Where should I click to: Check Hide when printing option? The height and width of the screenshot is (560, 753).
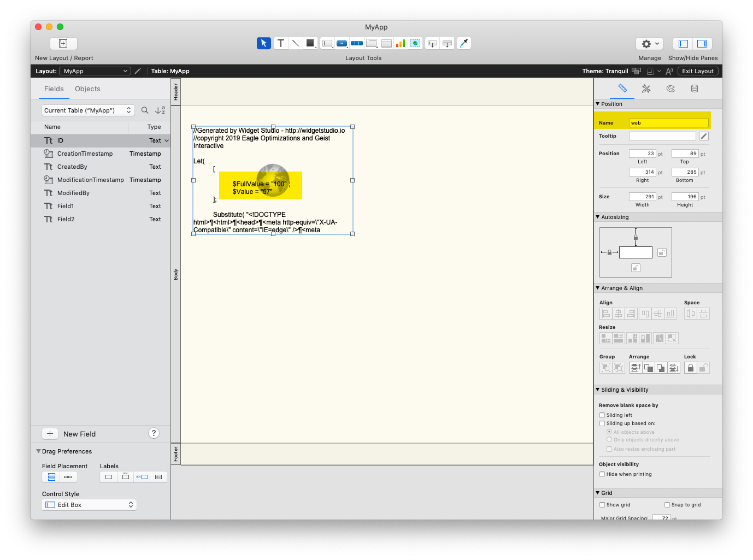(x=602, y=474)
